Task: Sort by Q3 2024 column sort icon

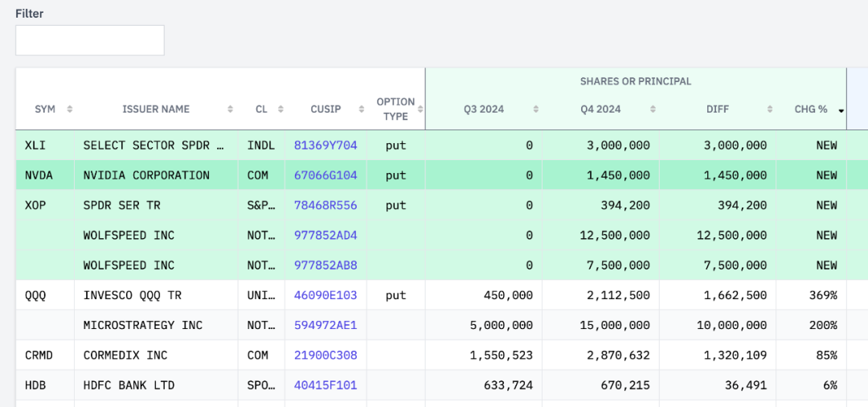Action: click(x=536, y=109)
